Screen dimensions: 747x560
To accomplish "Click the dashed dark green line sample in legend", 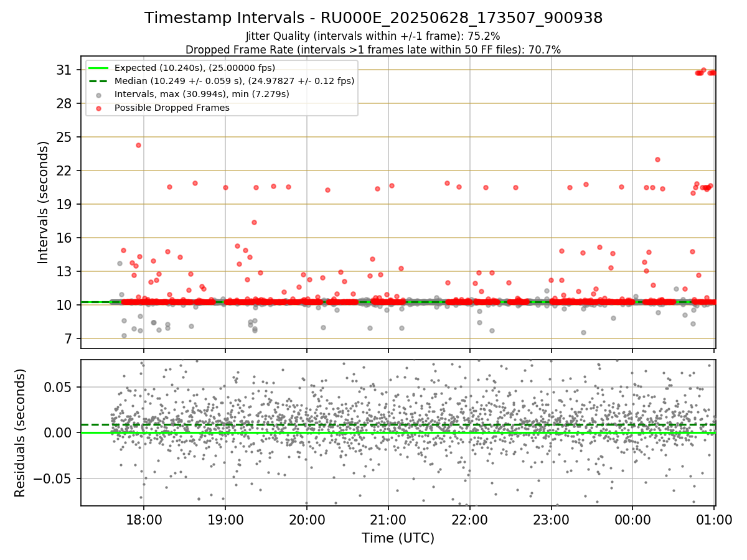I will [x=99, y=81].
